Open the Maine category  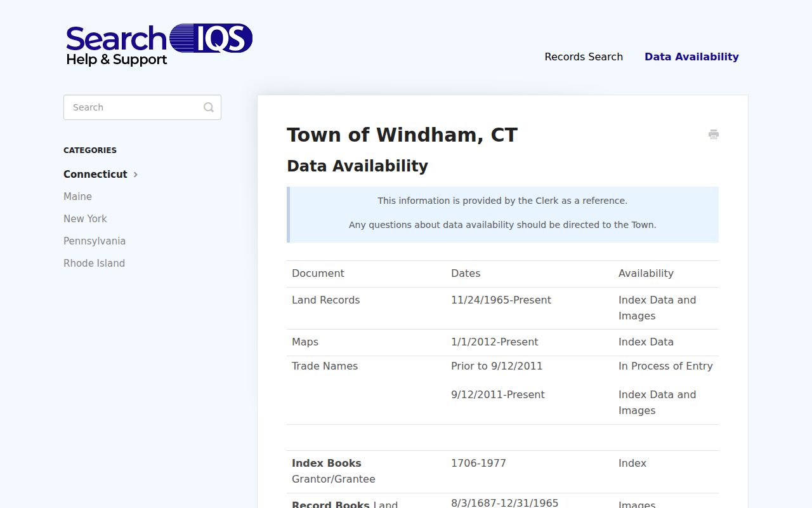[x=77, y=196]
